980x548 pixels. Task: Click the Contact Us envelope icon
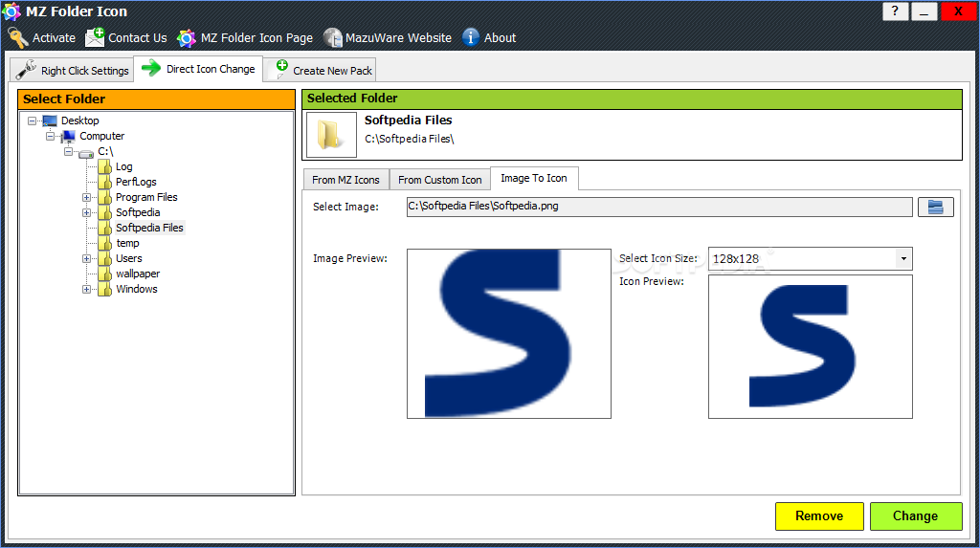click(95, 37)
